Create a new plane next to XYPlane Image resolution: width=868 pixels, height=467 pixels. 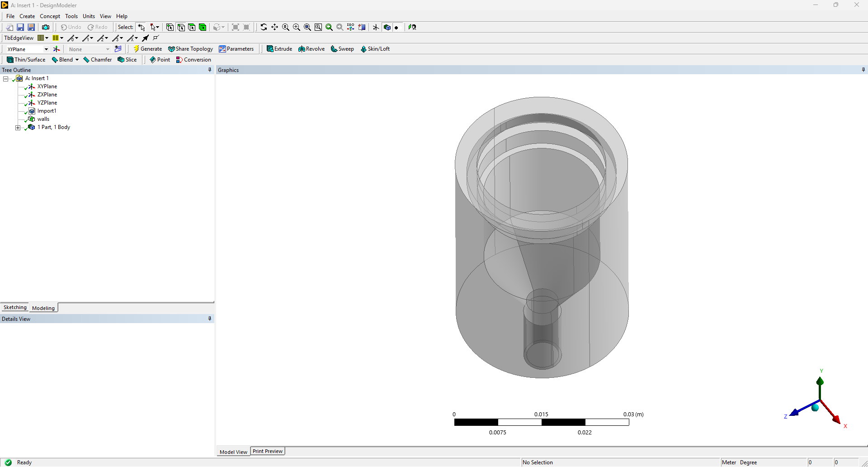tap(57, 49)
